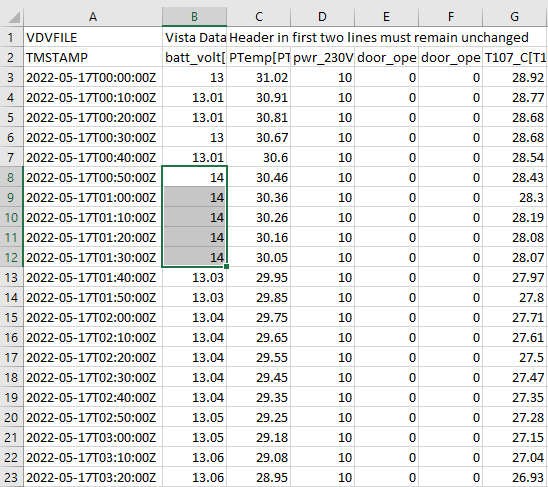548x487 pixels.
Task: Click the pwr_230V header cell
Action: pos(323,57)
